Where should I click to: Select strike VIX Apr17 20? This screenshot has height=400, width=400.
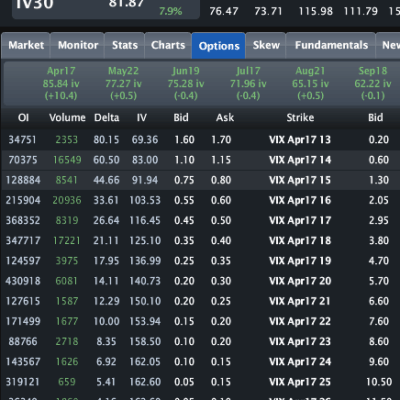coord(300,281)
